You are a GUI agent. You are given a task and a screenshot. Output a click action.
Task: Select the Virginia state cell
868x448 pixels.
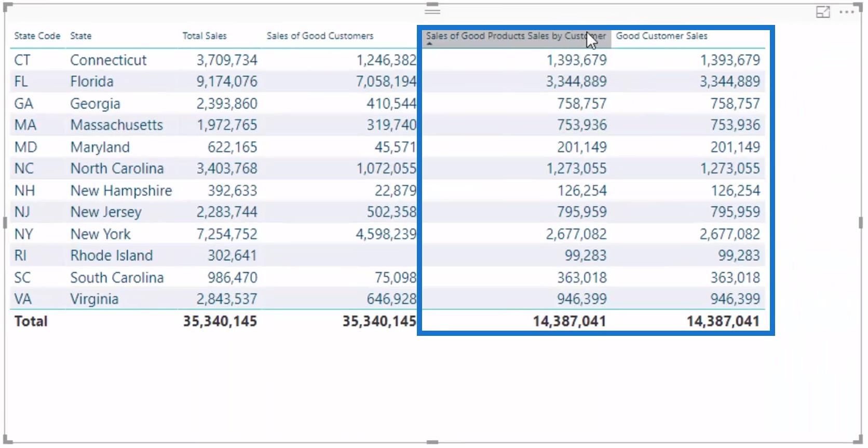94,299
